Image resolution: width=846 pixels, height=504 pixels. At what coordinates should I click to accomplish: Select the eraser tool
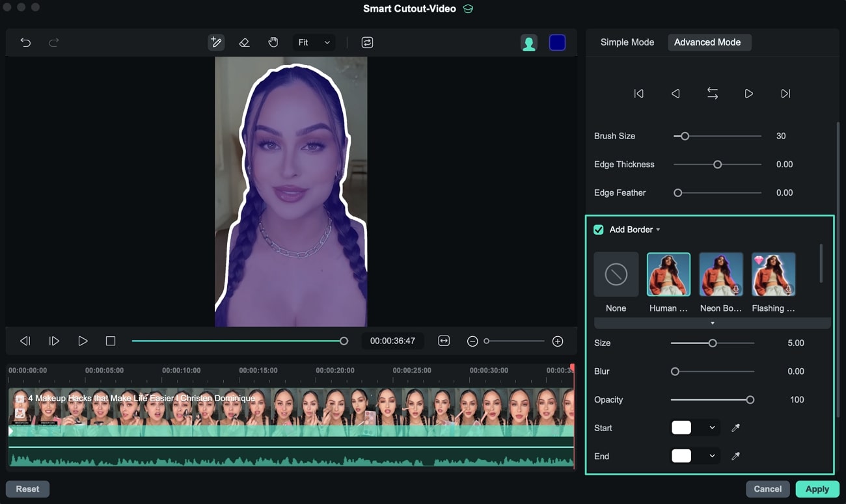pos(244,42)
